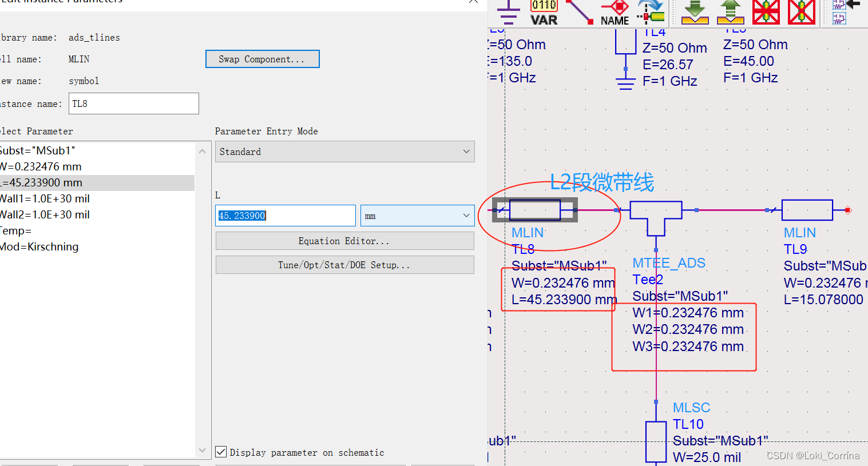This screenshot has height=466, width=868.
Task: Click Tee2 W2=0.232476 mm text
Action: point(688,329)
